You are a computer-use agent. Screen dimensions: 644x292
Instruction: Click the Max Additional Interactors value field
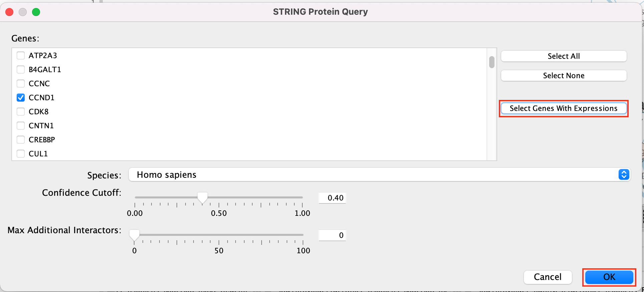pos(332,235)
